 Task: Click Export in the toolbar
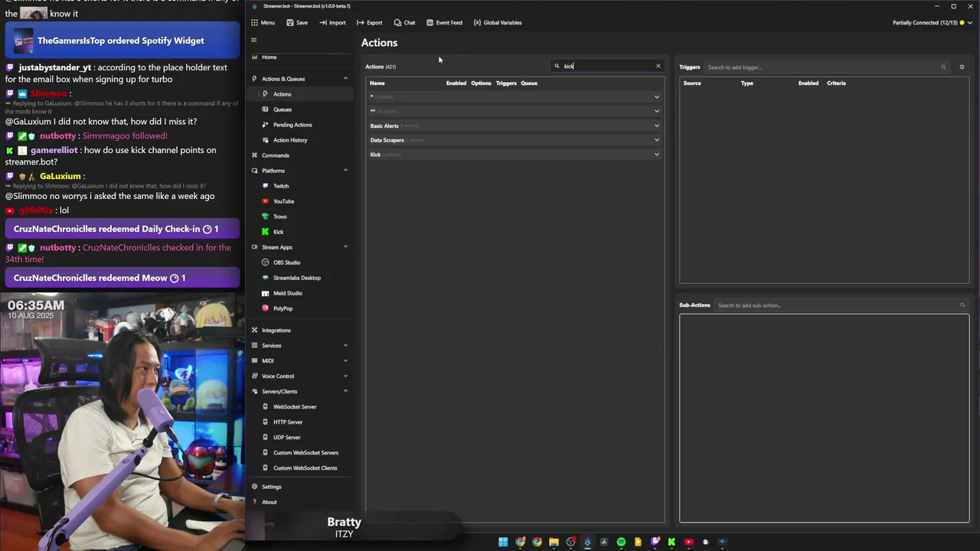pos(369,22)
